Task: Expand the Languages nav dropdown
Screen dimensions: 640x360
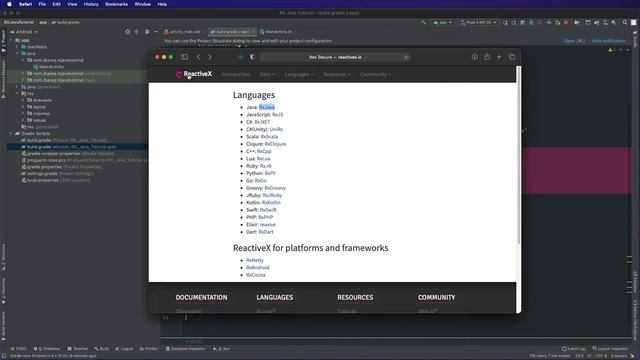Action: [299, 74]
